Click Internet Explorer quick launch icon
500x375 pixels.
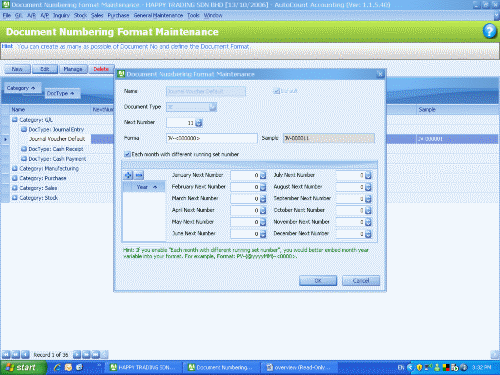(57, 367)
